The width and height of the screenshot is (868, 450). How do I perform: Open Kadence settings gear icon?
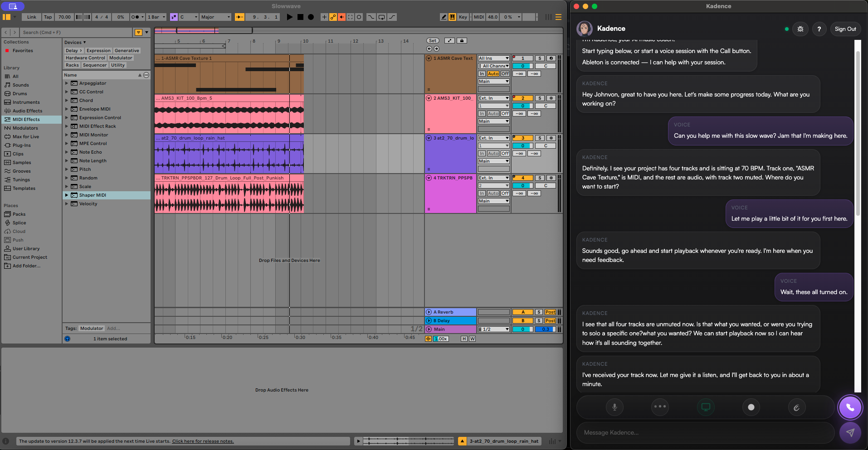tap(800, 29)
